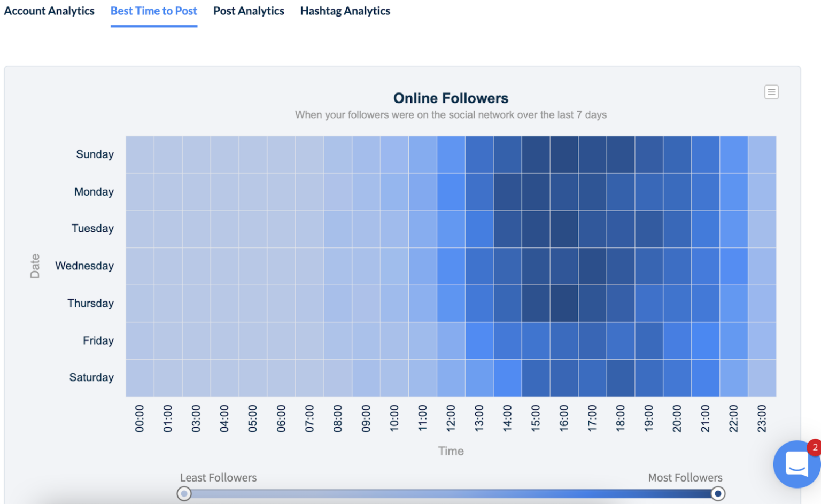Image resolution: width=821 pixels, height=504 pixels.
Task: Click the Least Followers label text
Action: [218, 477]
